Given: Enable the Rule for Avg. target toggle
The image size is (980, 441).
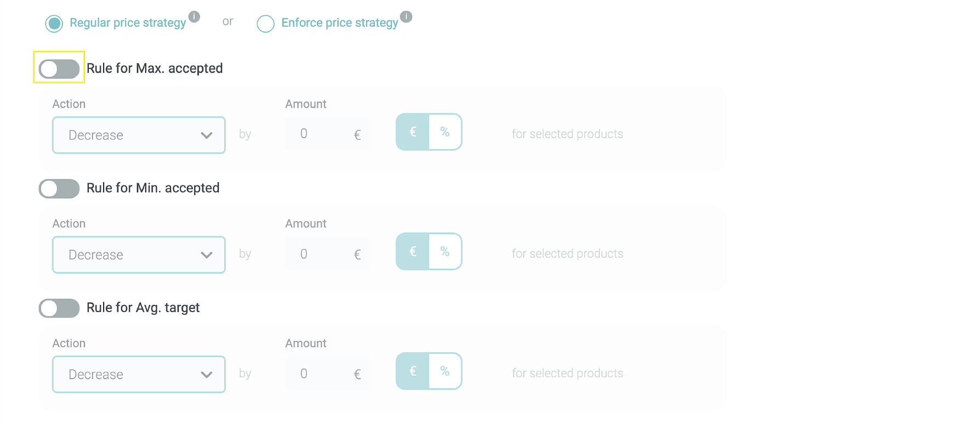Looking at the screenshot, I should [59, 308].
